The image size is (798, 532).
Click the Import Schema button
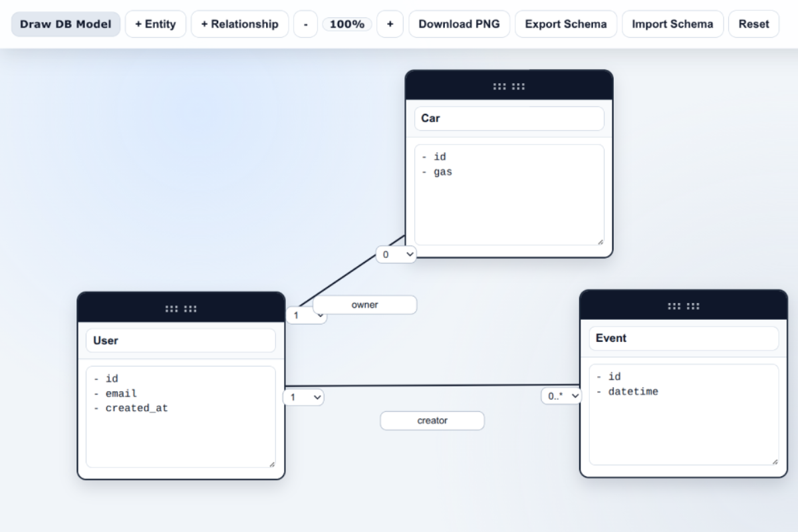coord(672,24)
